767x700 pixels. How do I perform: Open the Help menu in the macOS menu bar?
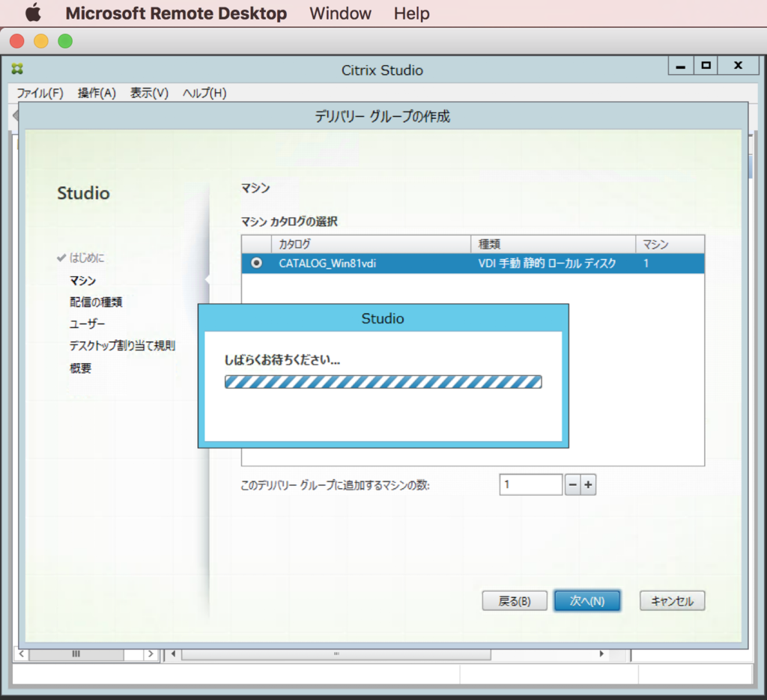pos(411,13)
